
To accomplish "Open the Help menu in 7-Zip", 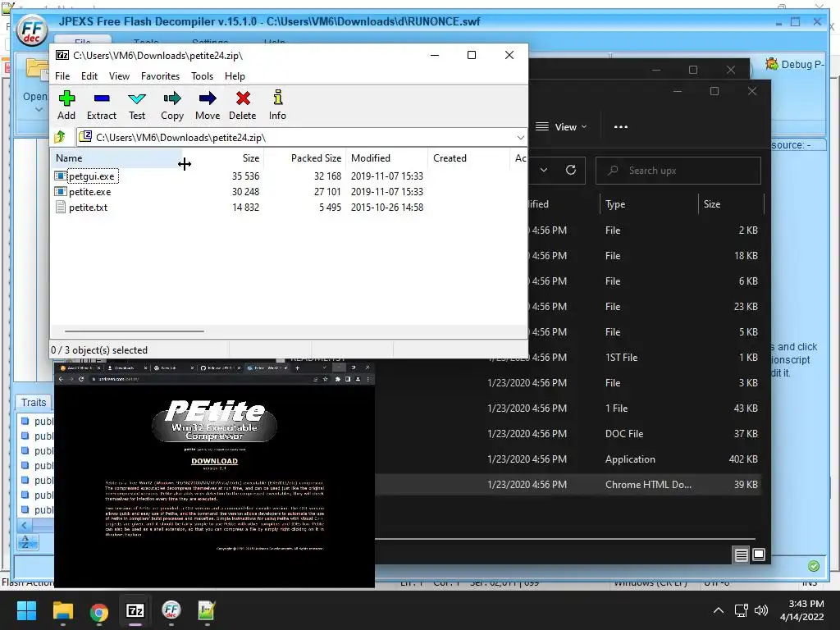I will (235, 76).
